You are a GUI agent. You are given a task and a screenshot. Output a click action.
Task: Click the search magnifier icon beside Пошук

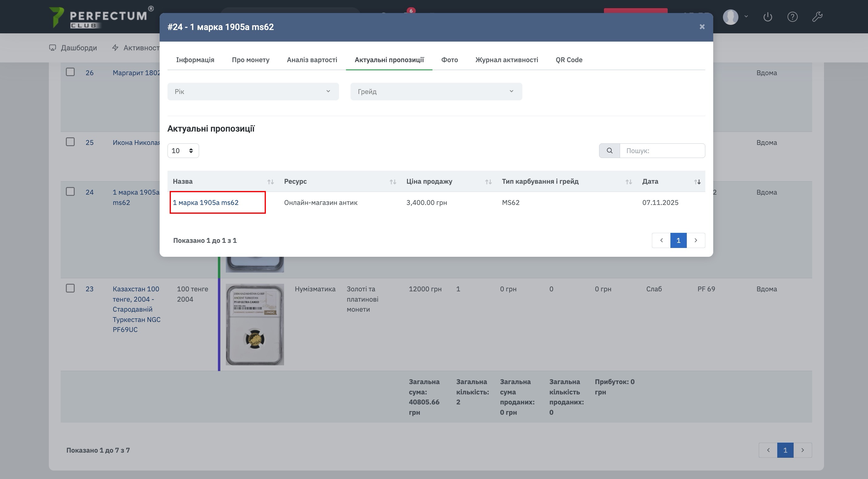tap(609, 150)
